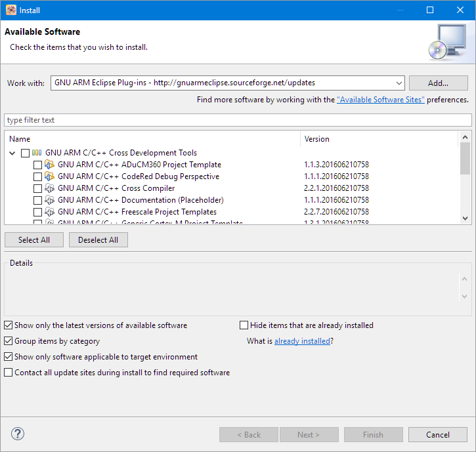Enable Hide items that are already installed
The width and height of the screenshot is (476, 452).
[244, 325]
